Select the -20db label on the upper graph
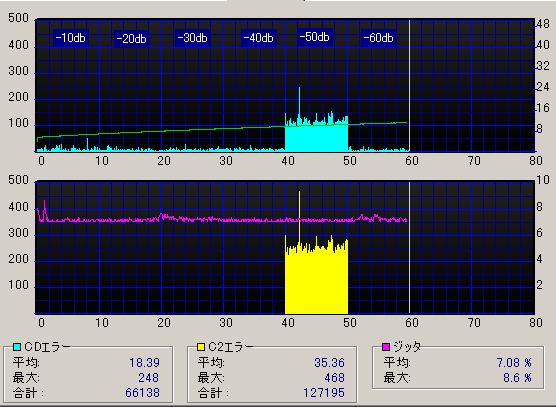556x407 pixels. [132, 38]
